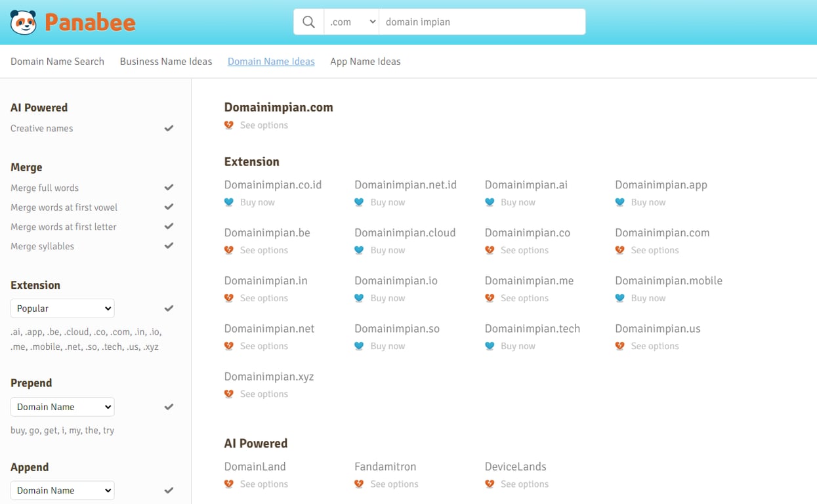The image size is (817, 504).
Task: Click the broken heart icon under Domainimpian.net
Action: pyautogui.click(x=229, y=346)
